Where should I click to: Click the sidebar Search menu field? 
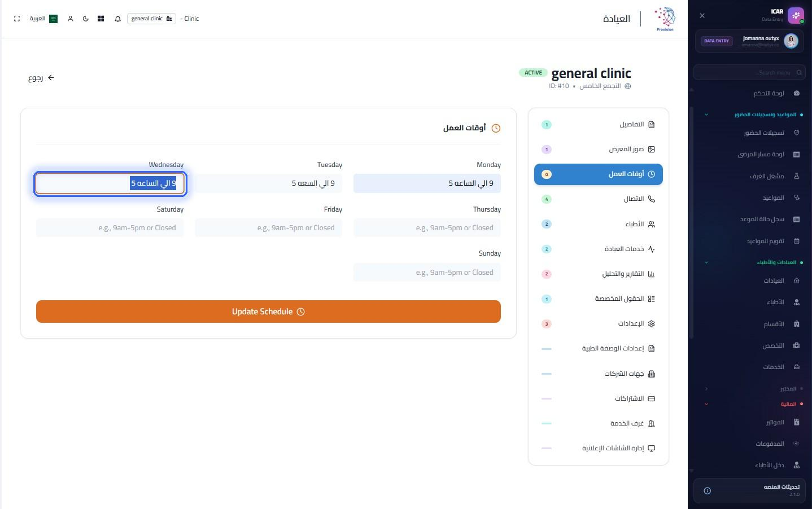pos(749,72)
